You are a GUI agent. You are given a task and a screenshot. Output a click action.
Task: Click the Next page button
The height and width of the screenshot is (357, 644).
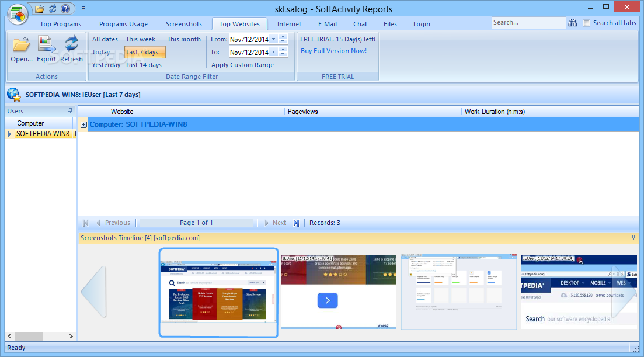[275, 223]
